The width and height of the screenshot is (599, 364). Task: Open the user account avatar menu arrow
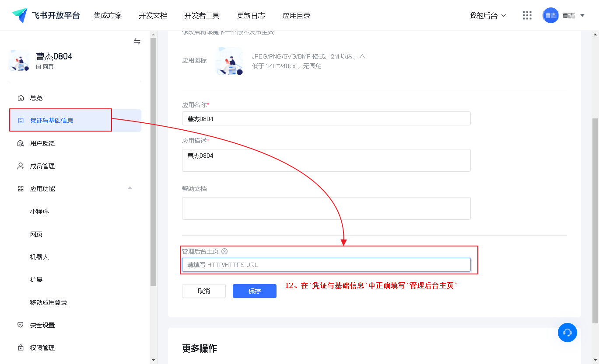582,15
